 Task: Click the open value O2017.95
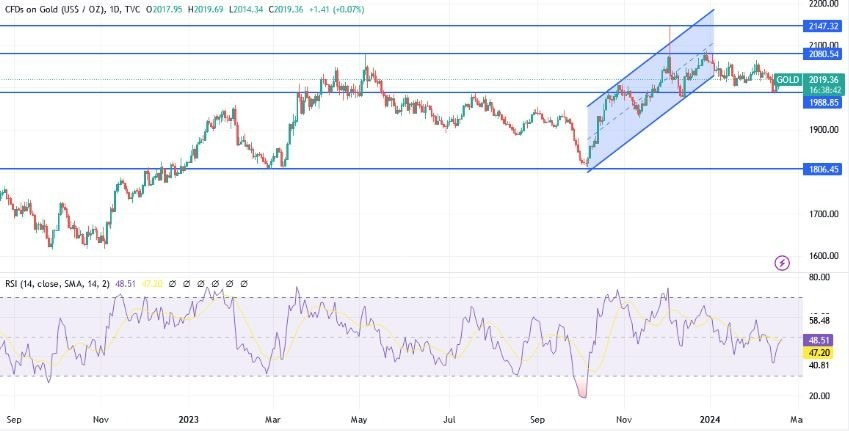pyautogui.click(x=165, y=10)
